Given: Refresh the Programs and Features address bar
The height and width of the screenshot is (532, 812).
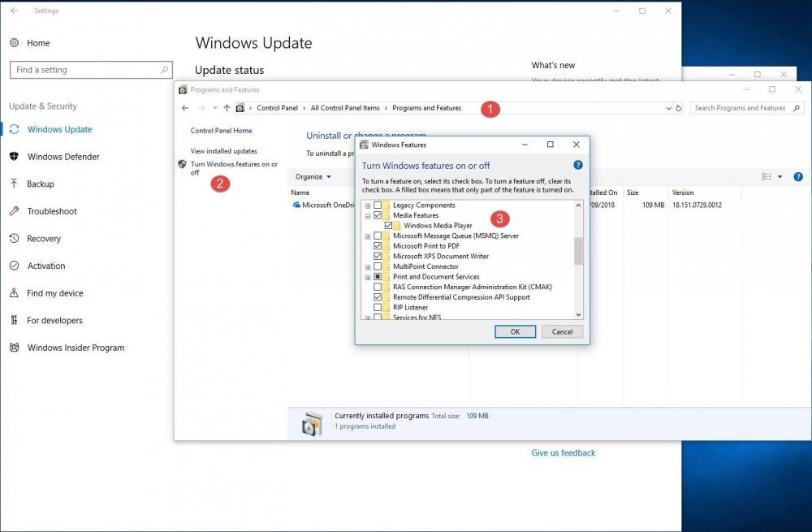Looking at the screenshot, I should [678, 108].
